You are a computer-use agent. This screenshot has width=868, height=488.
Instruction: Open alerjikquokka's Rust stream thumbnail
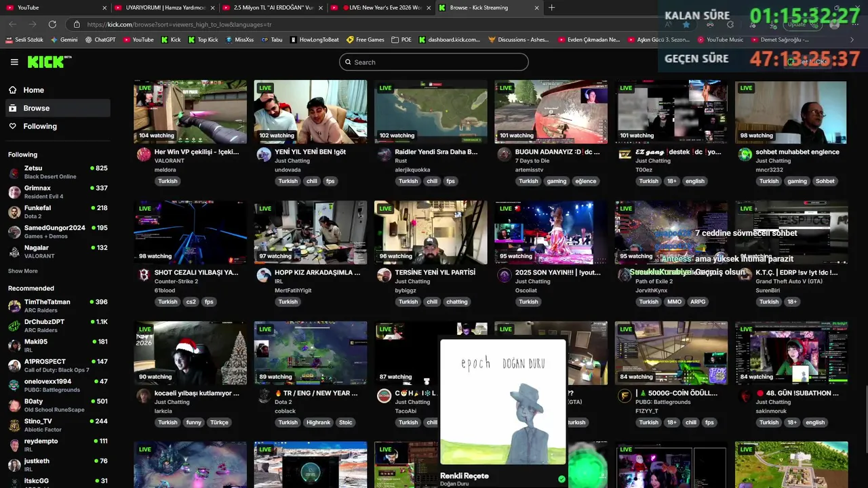click(x=431, y=112)
